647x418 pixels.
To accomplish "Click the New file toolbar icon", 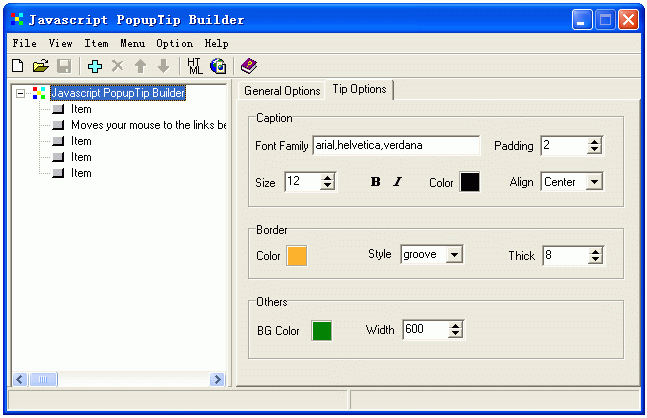I will [x=18, y=66].
